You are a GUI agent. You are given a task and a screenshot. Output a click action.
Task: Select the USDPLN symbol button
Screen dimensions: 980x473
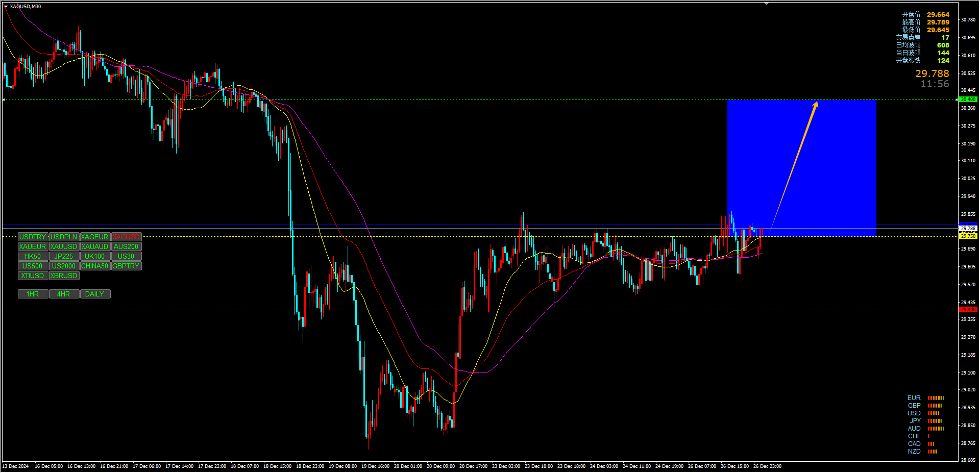click(64, 237)
